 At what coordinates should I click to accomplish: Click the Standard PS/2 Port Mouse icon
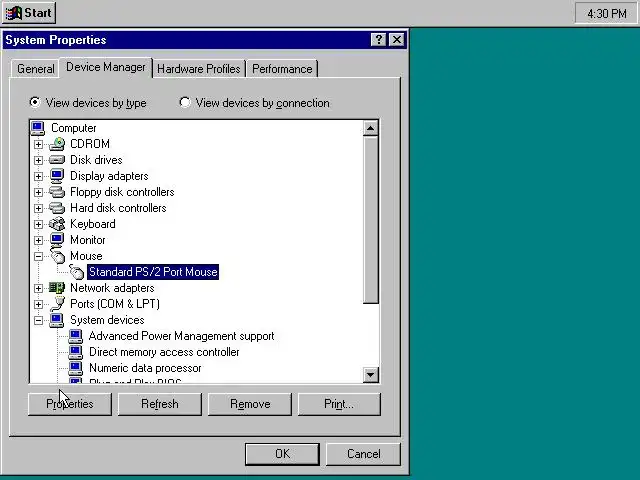(76, 272)
